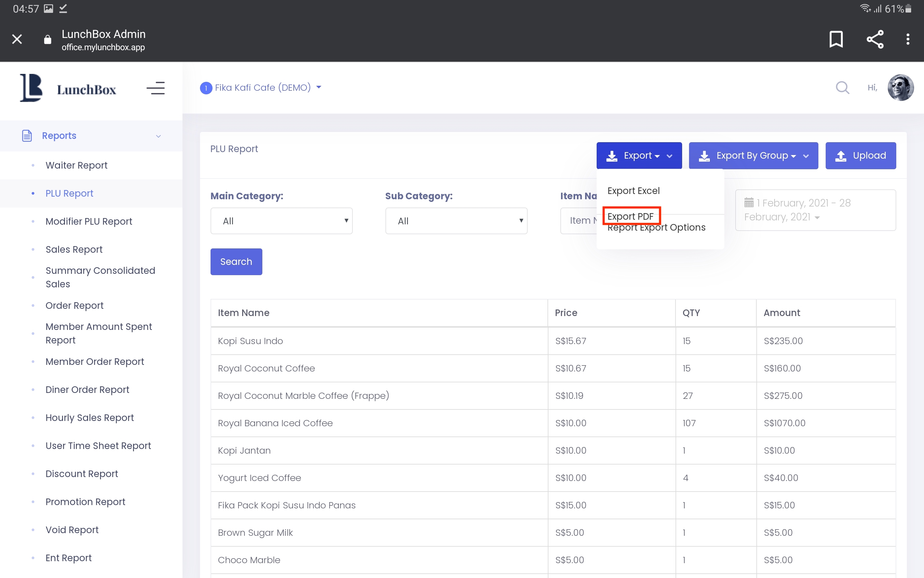The height and width of the screenshot is (578, 924).
Task: Tap the share icon in browser bar
Action: pos(875,39)
